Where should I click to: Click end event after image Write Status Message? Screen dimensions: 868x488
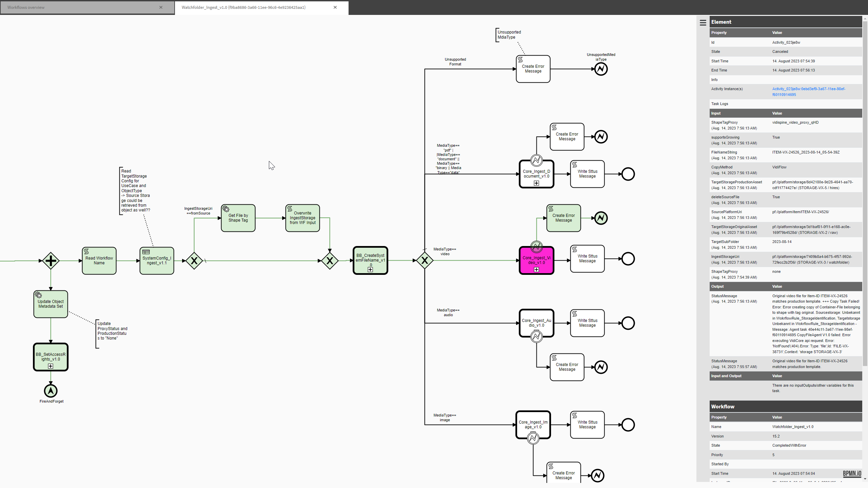pyautogui.click(x=628, y=425)
